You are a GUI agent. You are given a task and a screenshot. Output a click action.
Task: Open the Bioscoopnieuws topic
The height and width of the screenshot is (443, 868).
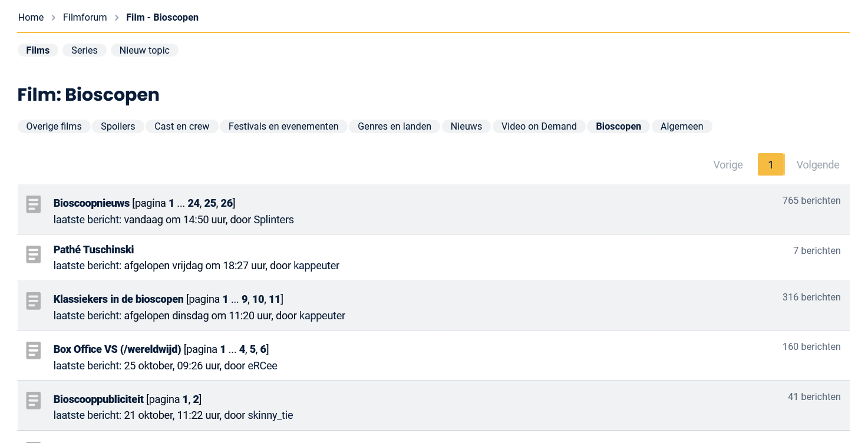click(91, 203)
